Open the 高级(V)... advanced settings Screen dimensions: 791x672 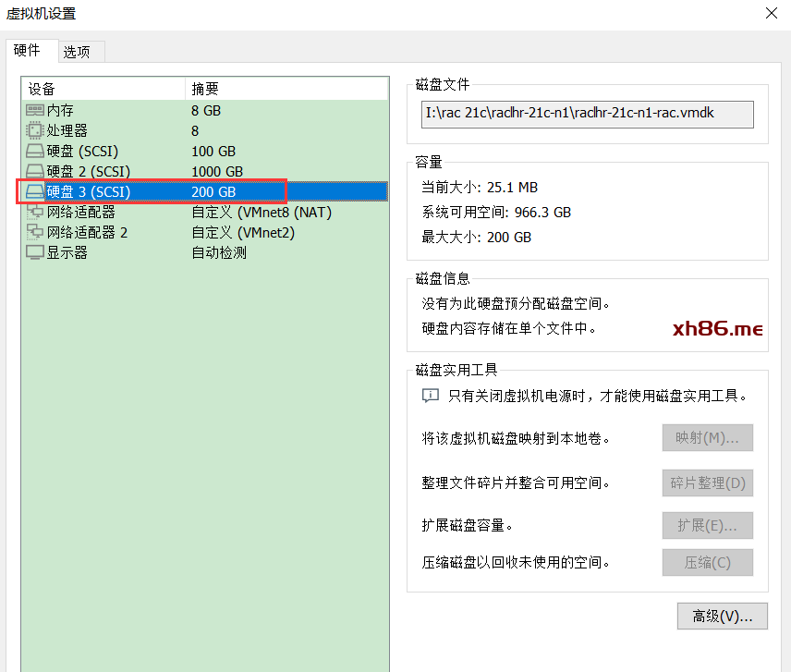point(723,616)
